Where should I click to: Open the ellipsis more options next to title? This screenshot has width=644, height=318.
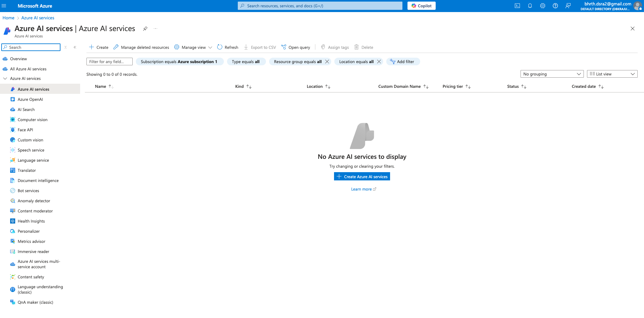pyautogui.click(x=155, y=29)
